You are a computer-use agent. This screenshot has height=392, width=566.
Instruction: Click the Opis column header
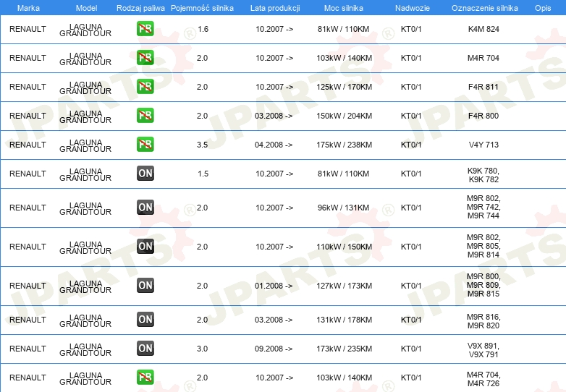[x=543, y=8]
